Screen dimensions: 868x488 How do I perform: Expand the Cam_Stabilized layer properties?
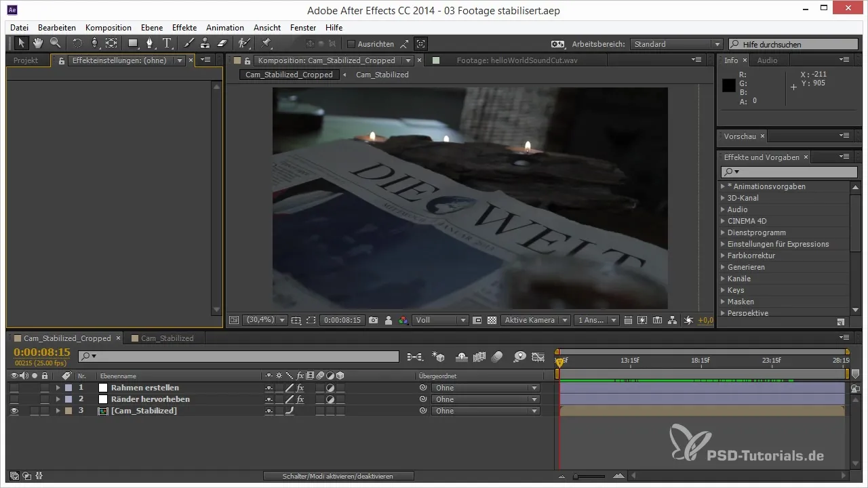[x=58, y=411]
